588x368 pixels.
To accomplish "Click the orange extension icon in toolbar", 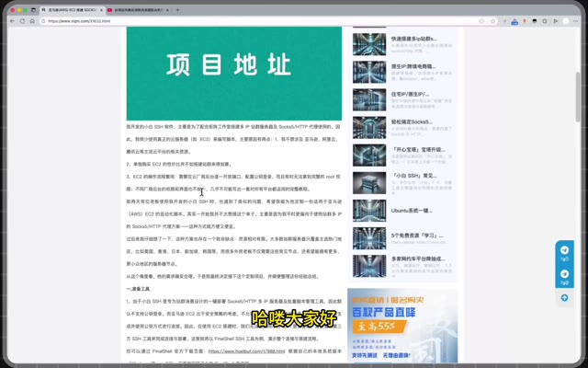I will [525, 21].
